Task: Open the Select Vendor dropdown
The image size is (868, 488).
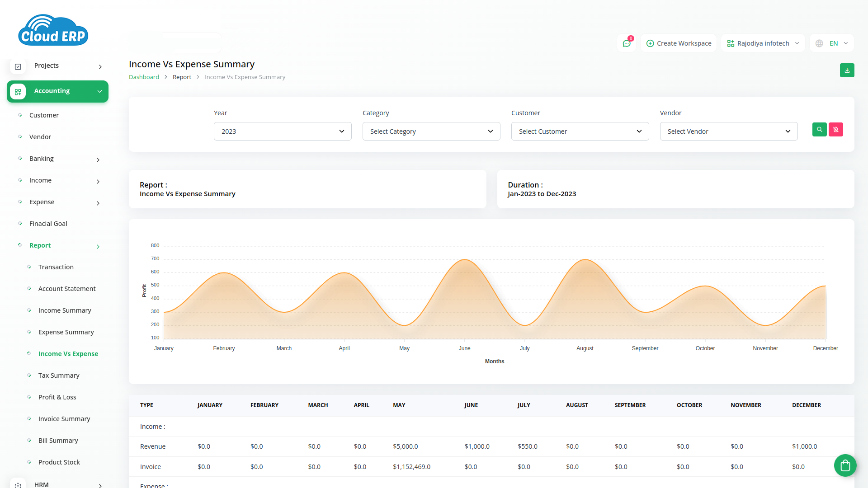Action: click(x=728, y=131)
